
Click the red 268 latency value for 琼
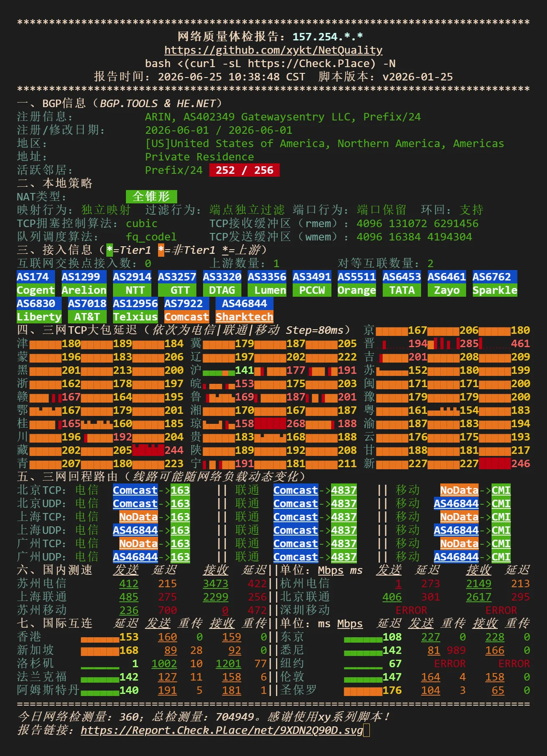point(296,423)
